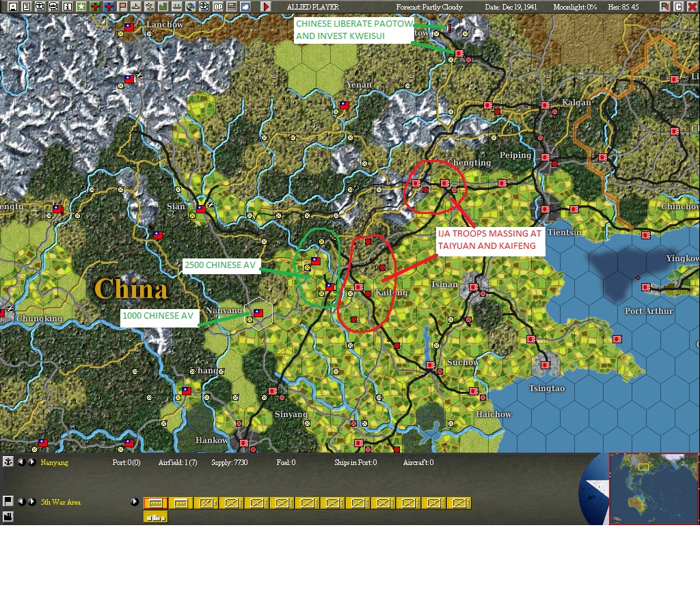
Task: Select the second headquarters unit counter
Action: click(180, 503)
